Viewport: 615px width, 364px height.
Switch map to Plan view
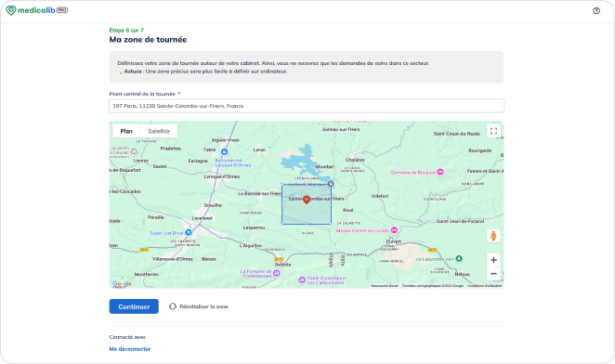[126, 131]
